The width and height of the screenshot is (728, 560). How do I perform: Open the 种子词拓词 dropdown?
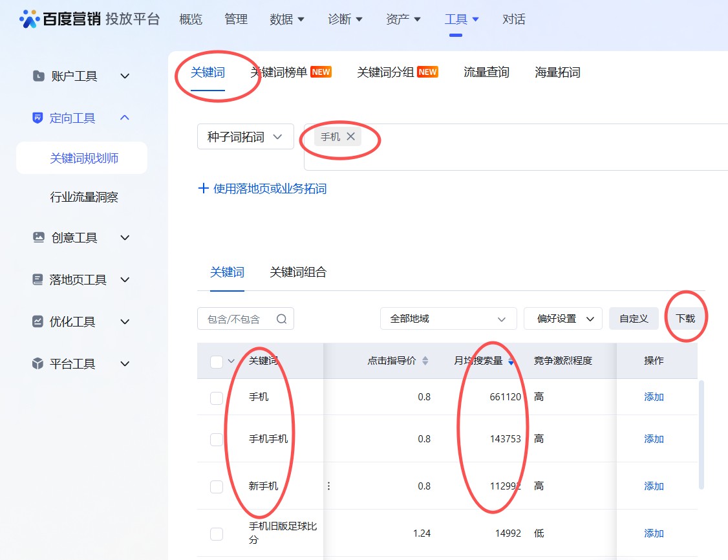pos(245,136)
